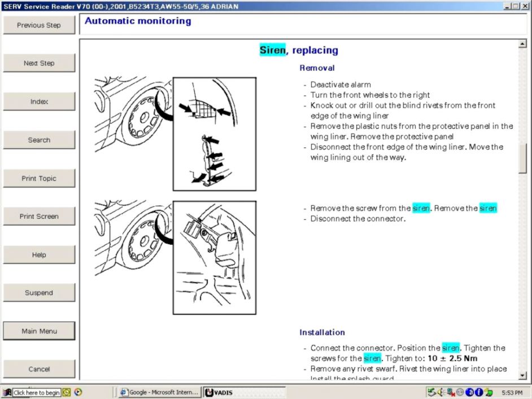
Task: Click the Start button flag icon
Action: point(7,393)
